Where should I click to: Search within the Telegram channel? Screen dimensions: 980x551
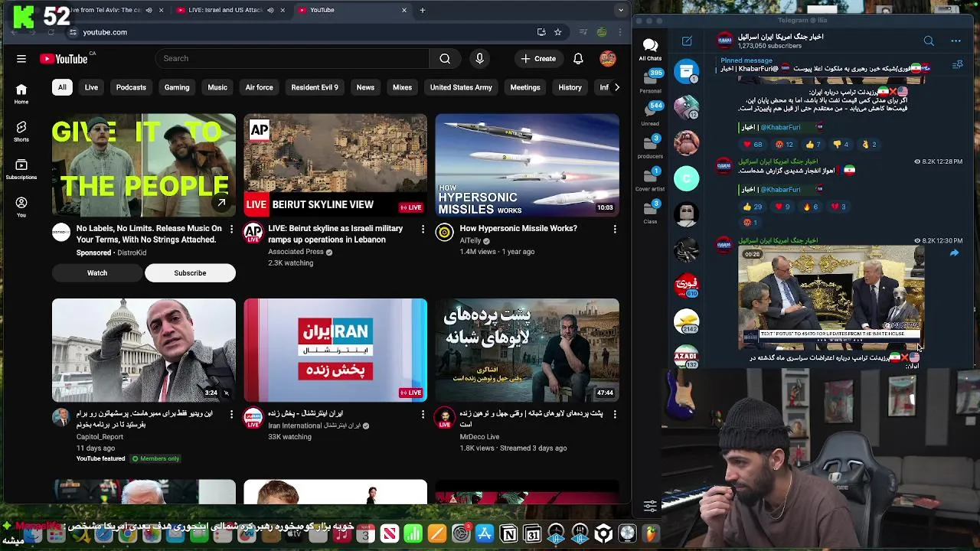point(929,41)
